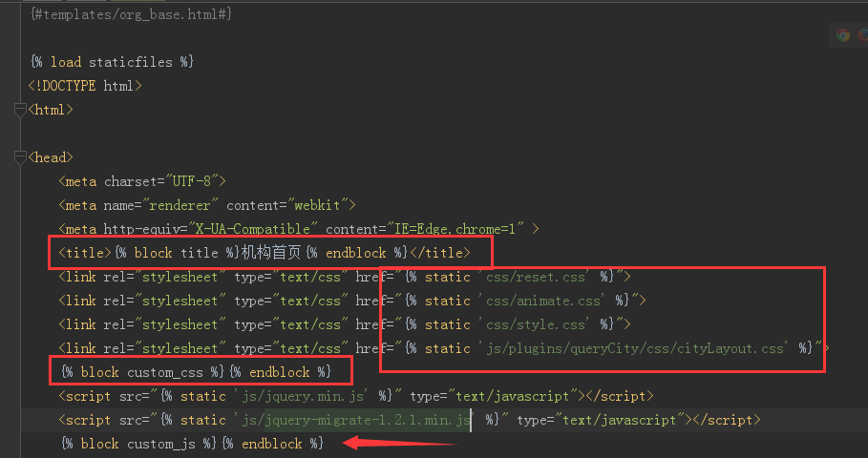Click the {% block title %} tag
Screen dimensions: 868x458
pyautogui.click(x=178, y=253)
